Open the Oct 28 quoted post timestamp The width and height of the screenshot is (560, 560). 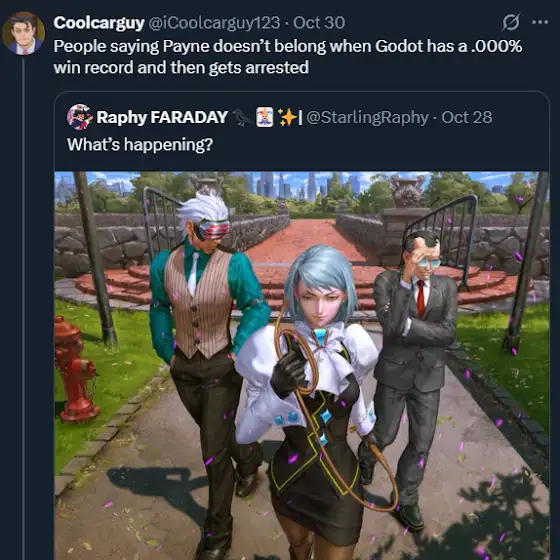(466, 118)
